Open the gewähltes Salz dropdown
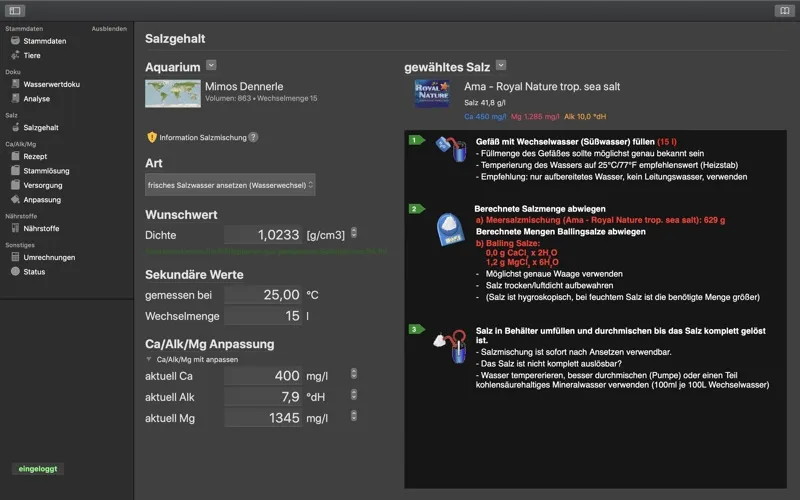 pyautogui.click(x=501, y=65)
